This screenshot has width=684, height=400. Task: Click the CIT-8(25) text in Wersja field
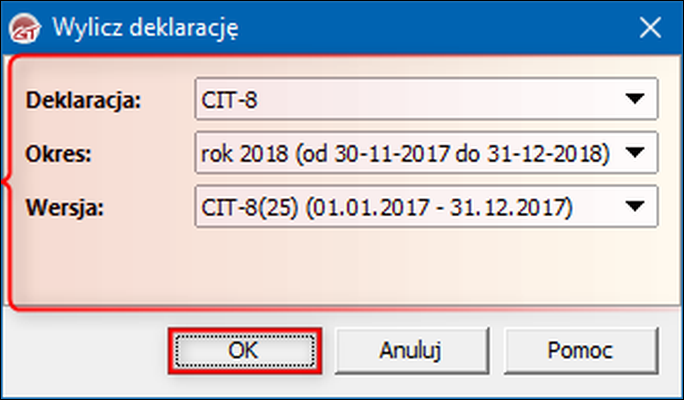pyautogui.click(x=250, y=207)
